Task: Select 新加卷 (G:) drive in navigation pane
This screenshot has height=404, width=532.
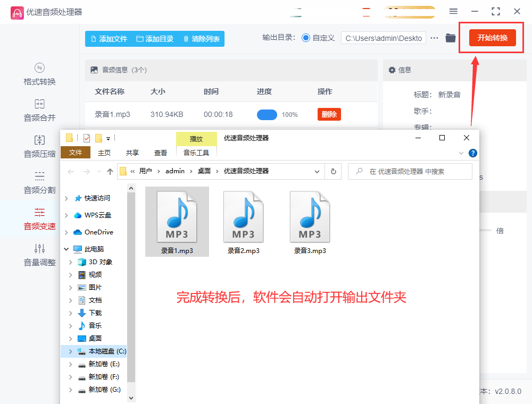Action: (104, 390)
